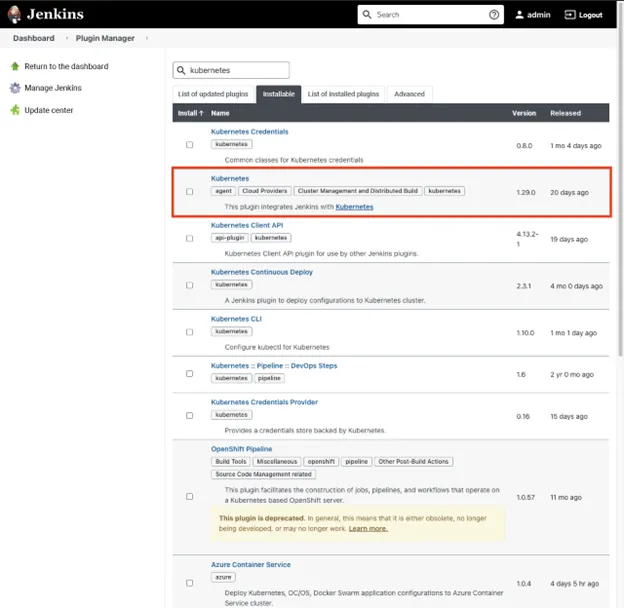Open the Kubernetes Credentials plugin link
The height and width of the screenshot is (608, 624).
point(250,132)
